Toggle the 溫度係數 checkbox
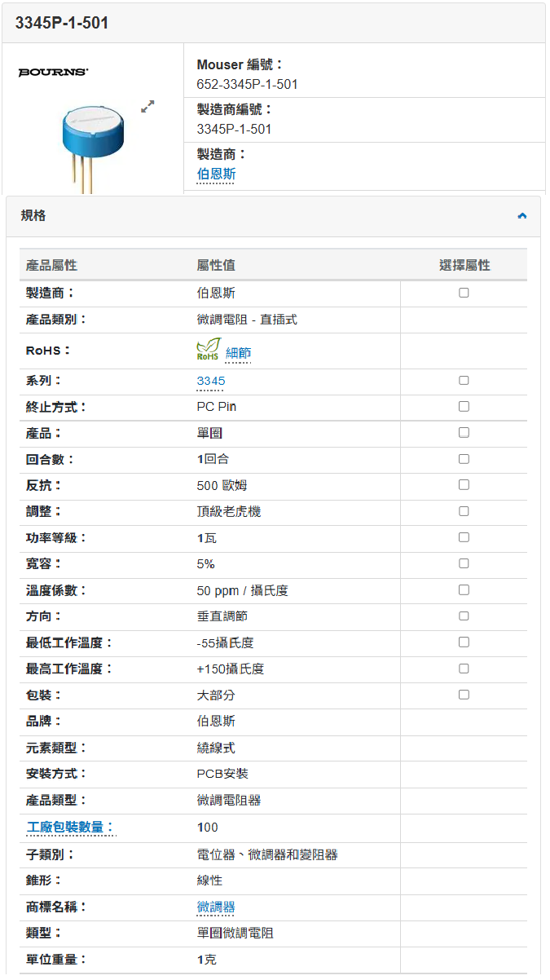 click(464, 589)
